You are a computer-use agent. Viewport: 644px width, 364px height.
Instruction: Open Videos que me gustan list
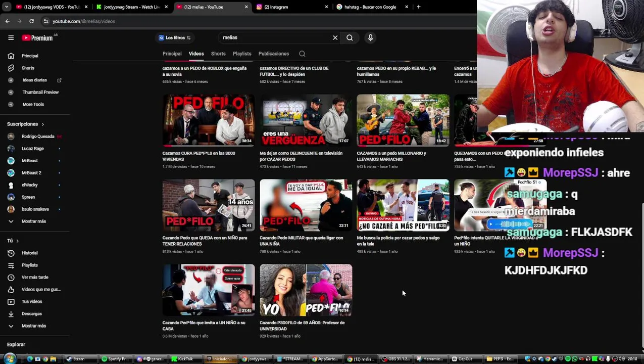(40, 290)
